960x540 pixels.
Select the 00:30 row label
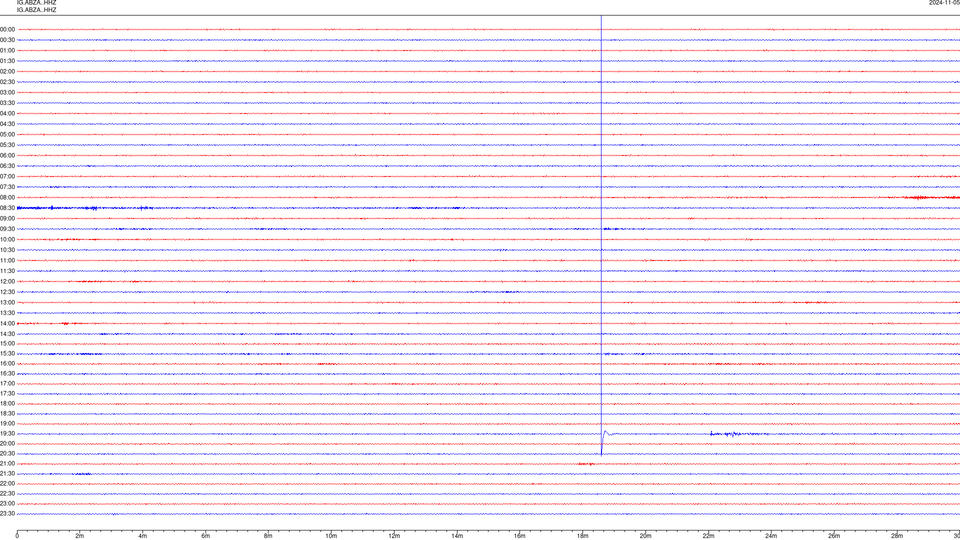pyautogui.click(x=7, y=40)
